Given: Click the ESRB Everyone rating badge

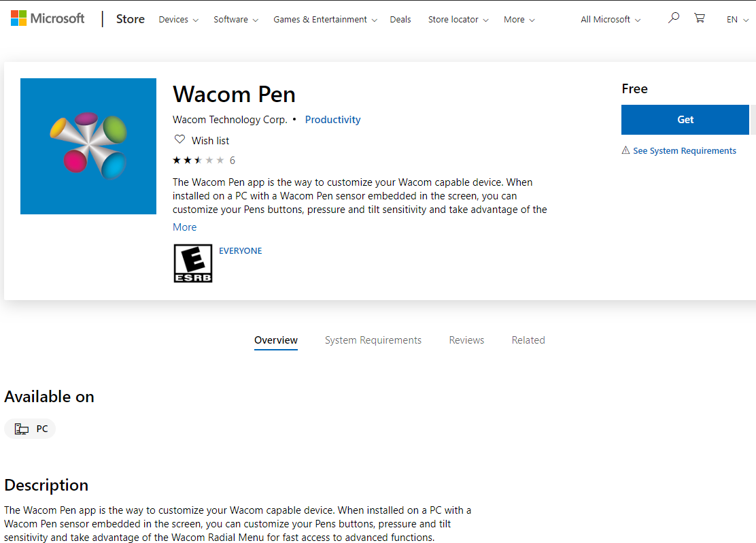Looking at the screenshot, I should pos(193,263).
